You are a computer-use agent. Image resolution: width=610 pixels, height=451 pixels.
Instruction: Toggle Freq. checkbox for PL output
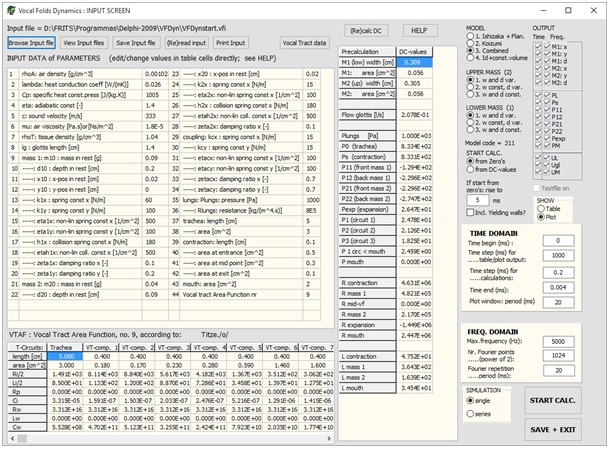click(x=547, y=95)
